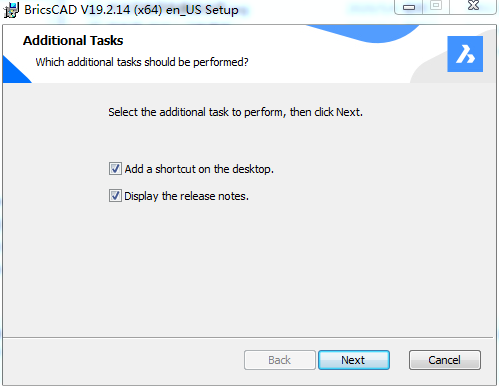Click the installer icon in the title bar
The height and width of the screenshot is (388, 499).
click(11, 10)
